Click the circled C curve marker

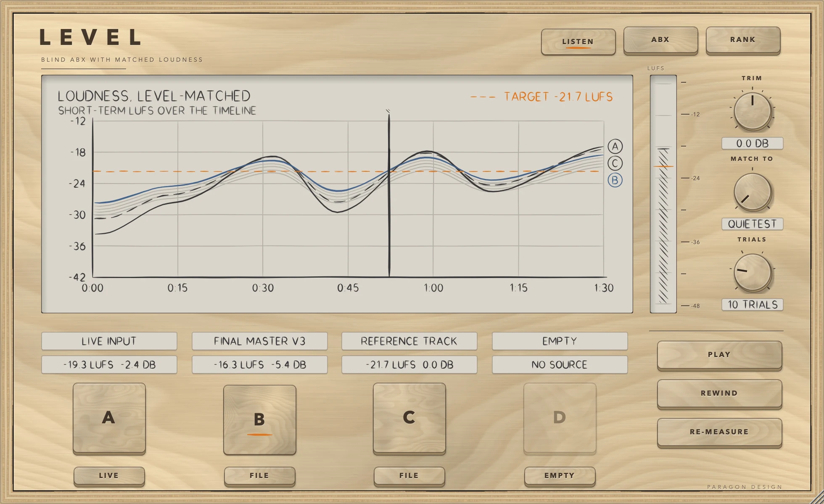coord(615,163)
